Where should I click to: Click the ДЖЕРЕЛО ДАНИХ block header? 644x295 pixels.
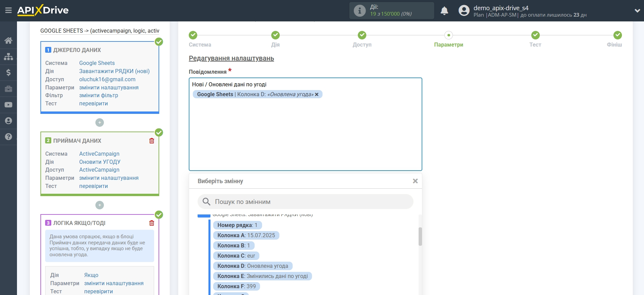[x=77, y=50]
